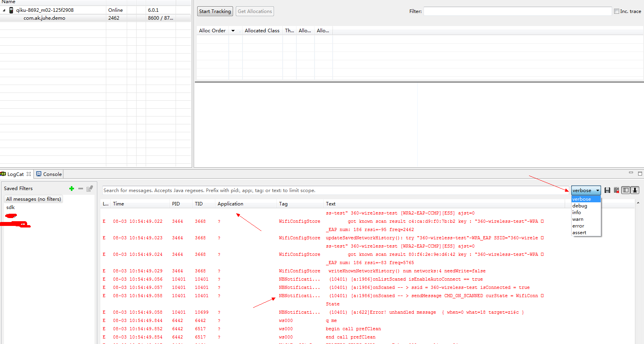Click the Console tab monitor icon

pyautogui.click(x=39, y=174)
